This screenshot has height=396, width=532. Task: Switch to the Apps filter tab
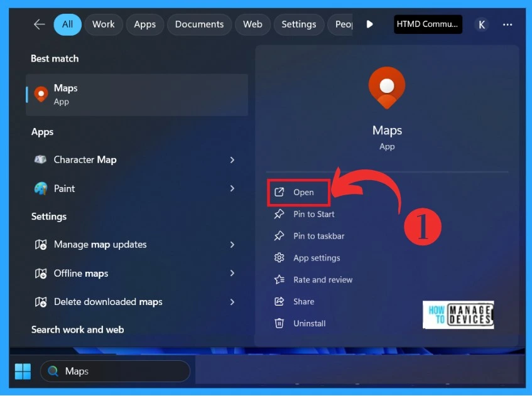click(x=145, y=24)
